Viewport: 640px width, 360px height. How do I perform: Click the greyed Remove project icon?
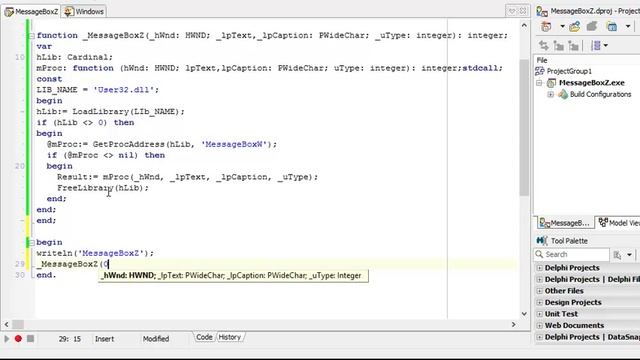pyautogui.click(x=592, y=27)
